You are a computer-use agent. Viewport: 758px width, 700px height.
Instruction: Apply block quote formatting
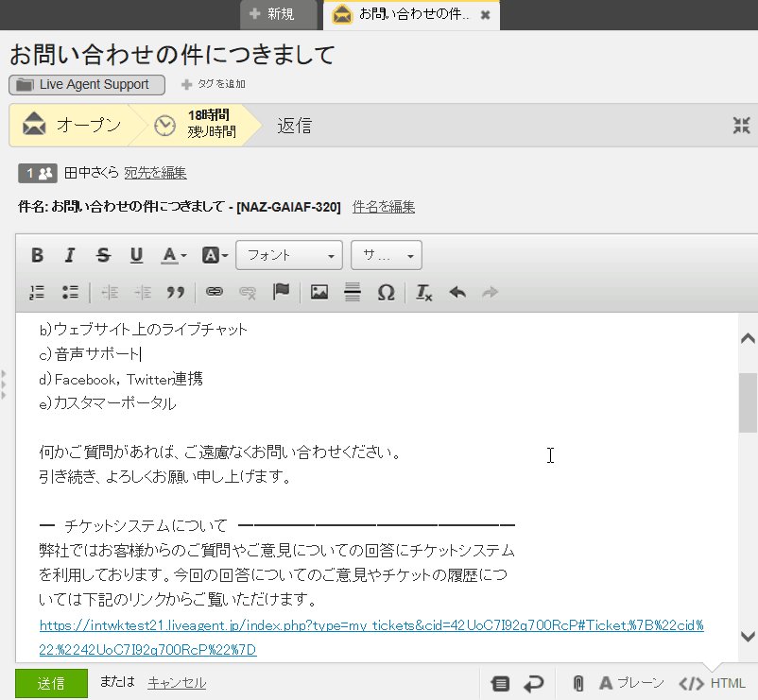(x=176, y=292)
